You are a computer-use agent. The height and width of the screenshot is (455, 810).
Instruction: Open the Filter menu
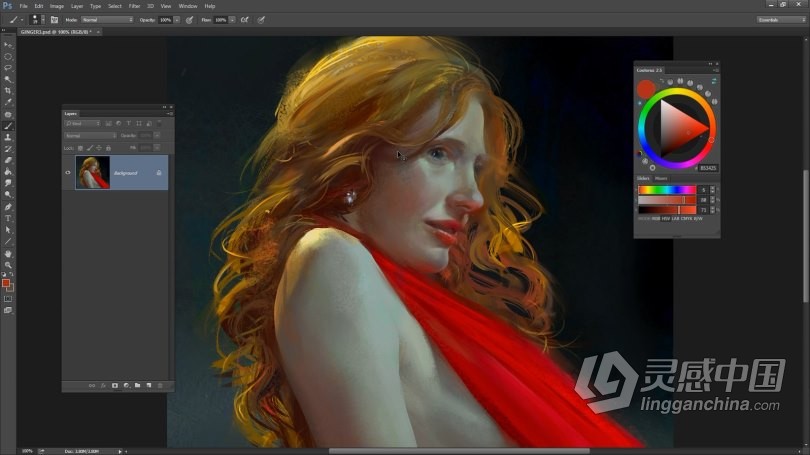(x=134, y=6)
